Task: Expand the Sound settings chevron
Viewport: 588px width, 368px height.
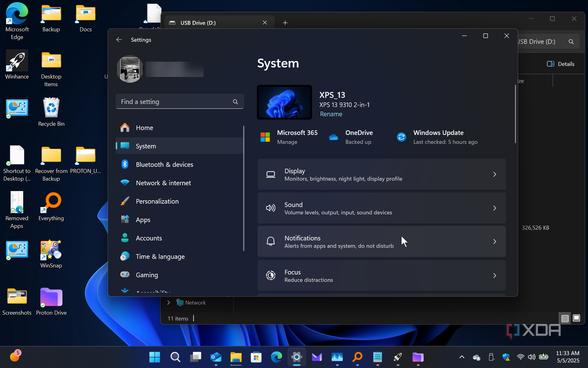Action: (x=494, y=208)
